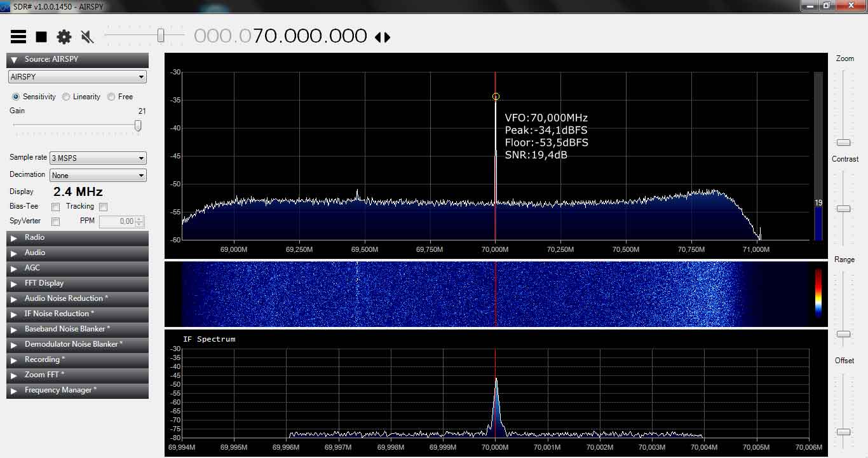Image resolution: width=868 pixels, height=458 pixels.
Task: Adjust the volume slider in the toolbar
Action: click(x=161, y=36)
